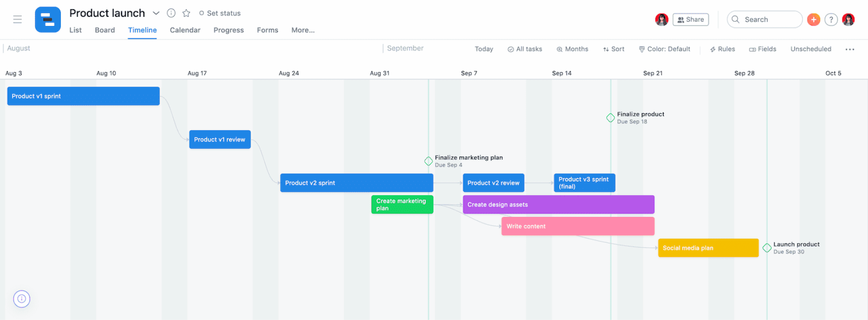Viewport: 868px width, 320px height.
Task: Click the August month label
Action: click(18, 48)
